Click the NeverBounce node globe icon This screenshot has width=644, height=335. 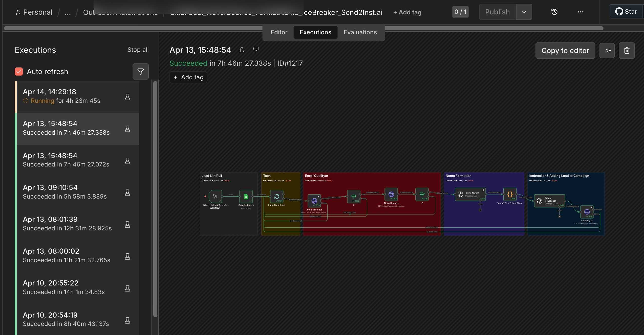click(391, 194)
